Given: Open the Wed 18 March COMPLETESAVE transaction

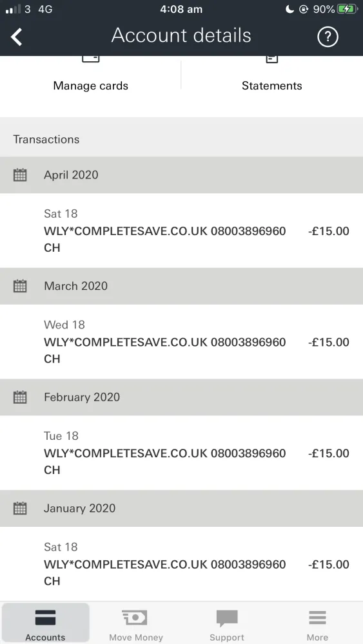Looking at the screenshot, I should [x=181, y=342].
